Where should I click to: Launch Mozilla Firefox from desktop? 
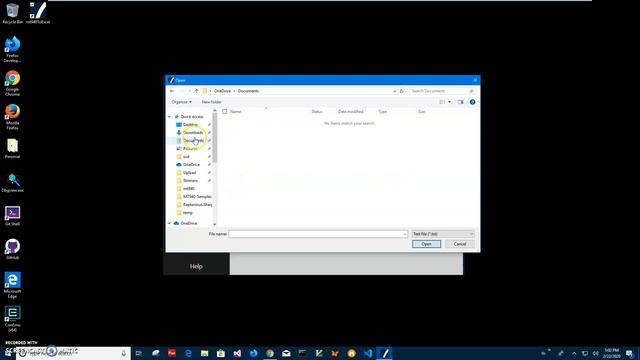[12, 117]
